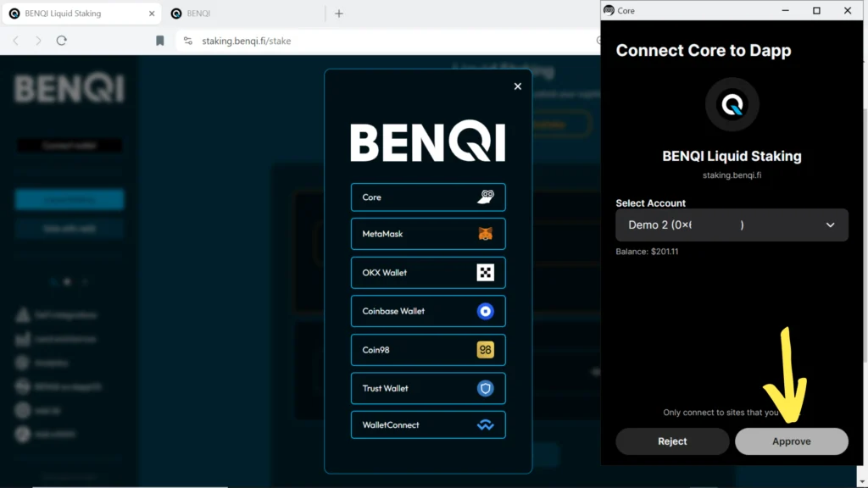Switch to the second BENQI browser tab
868x488 pixels.
click(242, 14)
